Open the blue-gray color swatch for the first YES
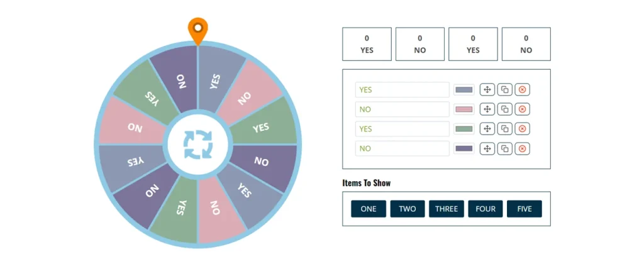The height and width of the screenshot is (264, 644). tap(464, 89)
